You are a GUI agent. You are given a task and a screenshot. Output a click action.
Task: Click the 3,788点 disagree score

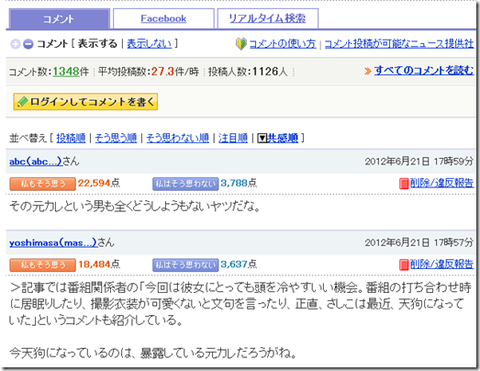click(239, 183)
